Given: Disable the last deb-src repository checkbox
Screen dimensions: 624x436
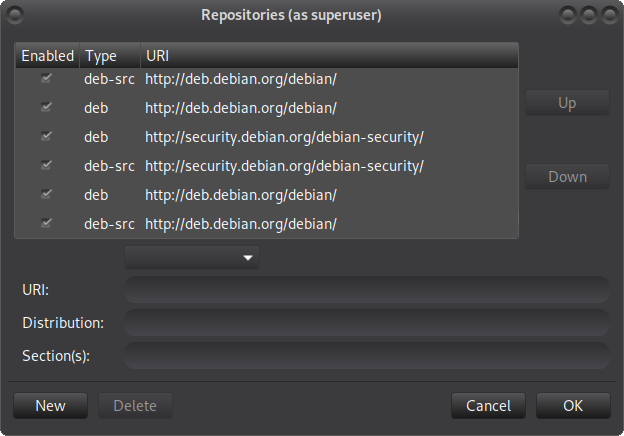Looking at the screenshot, I should [46, 223].
